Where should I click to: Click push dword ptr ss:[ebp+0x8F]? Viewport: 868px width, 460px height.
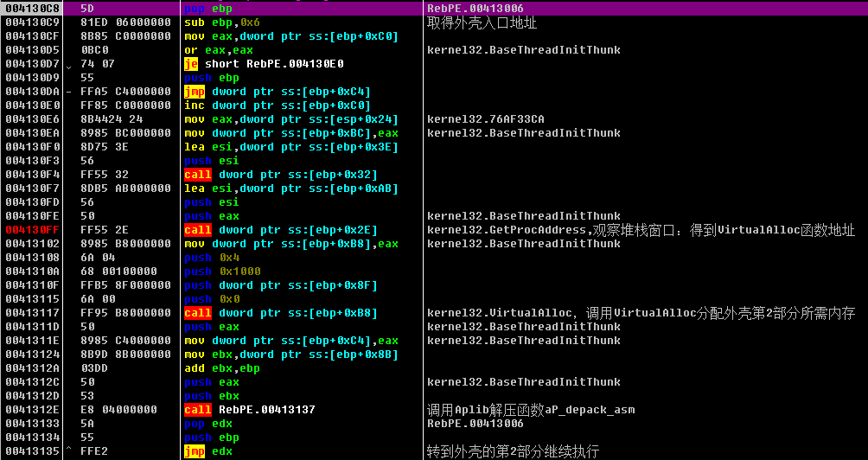[x=281, y=285]
